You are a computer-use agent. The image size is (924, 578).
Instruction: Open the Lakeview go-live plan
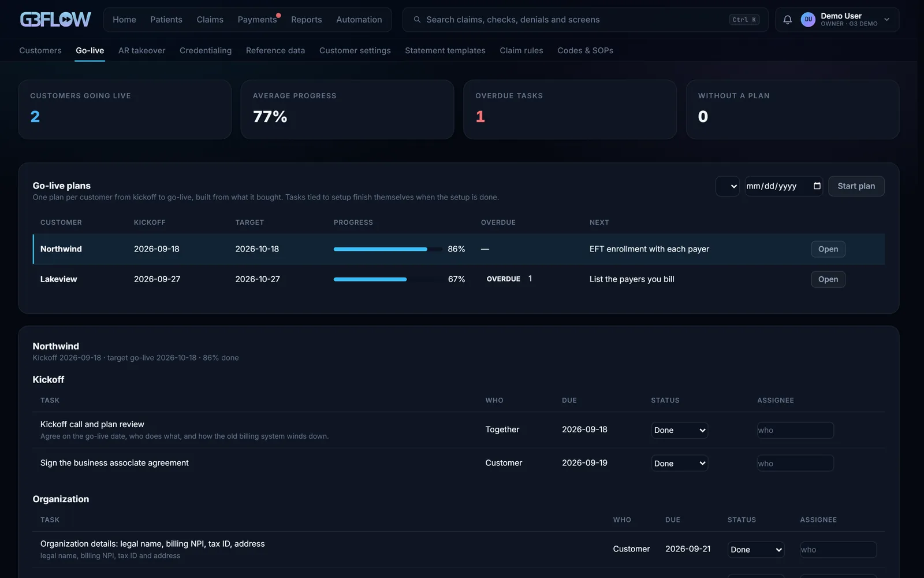point(828,279)
